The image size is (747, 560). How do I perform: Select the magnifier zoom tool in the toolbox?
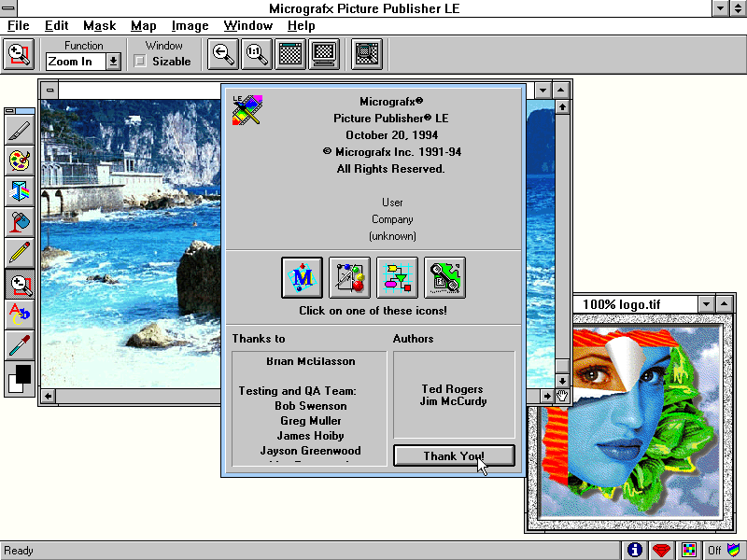[20, 284]
